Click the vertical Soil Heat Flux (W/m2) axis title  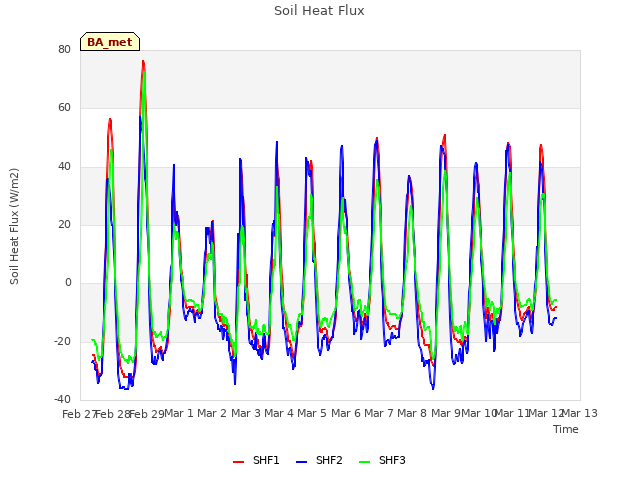point(14,226)
